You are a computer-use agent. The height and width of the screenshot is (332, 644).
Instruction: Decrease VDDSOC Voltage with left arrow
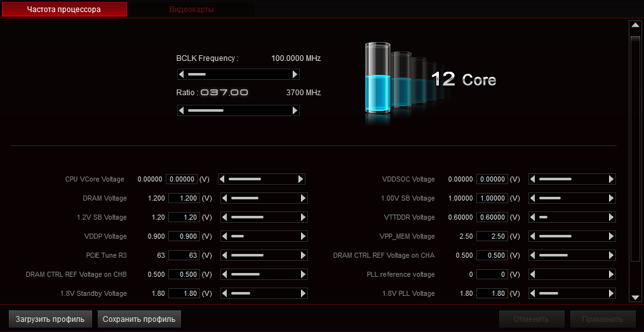[533, 179]
